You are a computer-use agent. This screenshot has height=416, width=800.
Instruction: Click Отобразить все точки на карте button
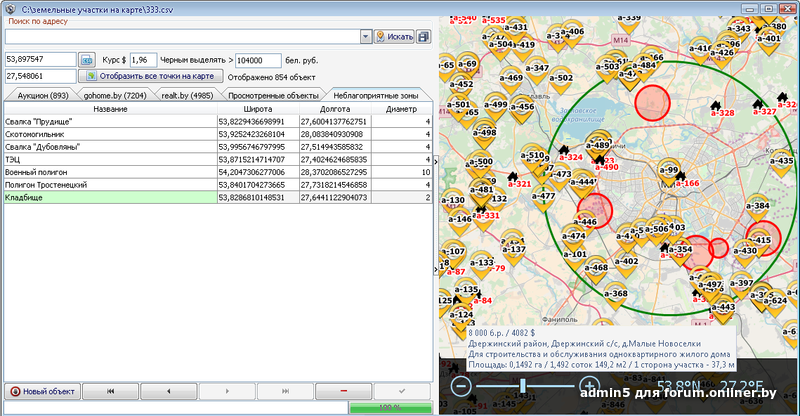(x=150, y=76)
